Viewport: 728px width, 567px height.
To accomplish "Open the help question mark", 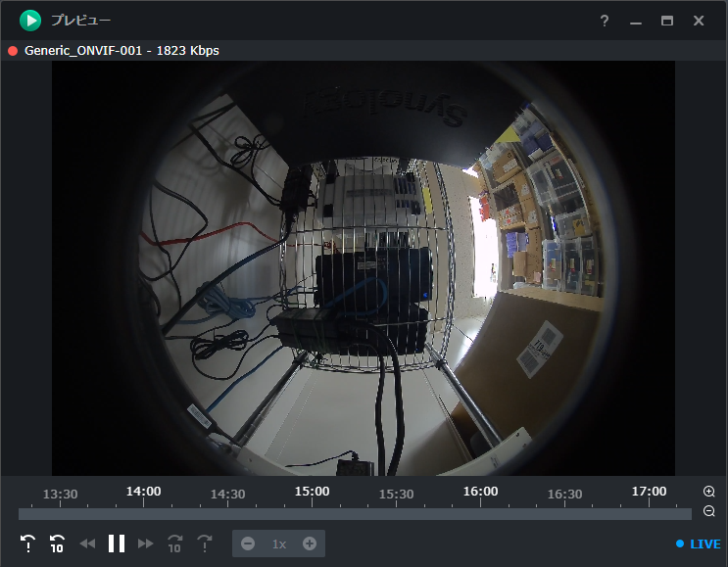I will 604,21.
